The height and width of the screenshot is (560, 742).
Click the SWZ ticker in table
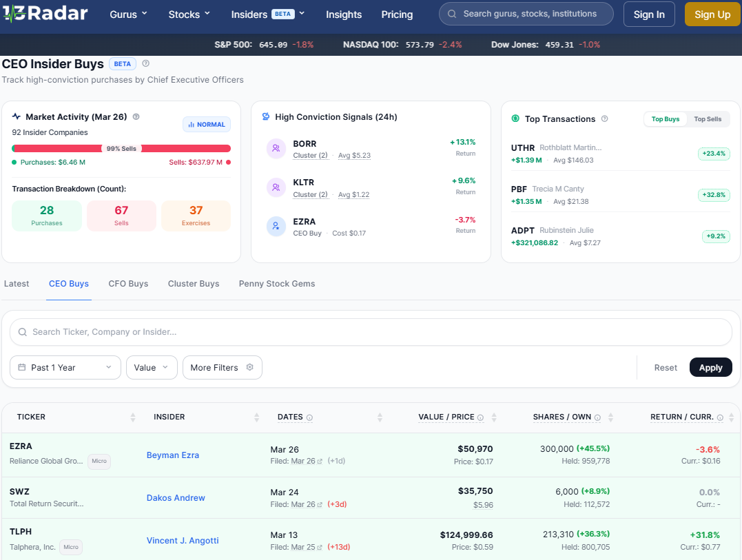(19, 492)
